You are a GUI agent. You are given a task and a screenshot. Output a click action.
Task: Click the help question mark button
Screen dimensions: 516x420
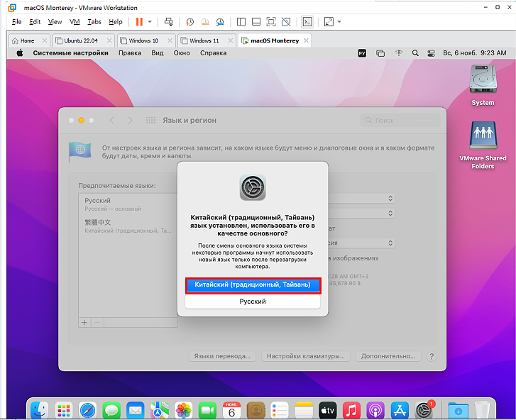tap(432, 356)
